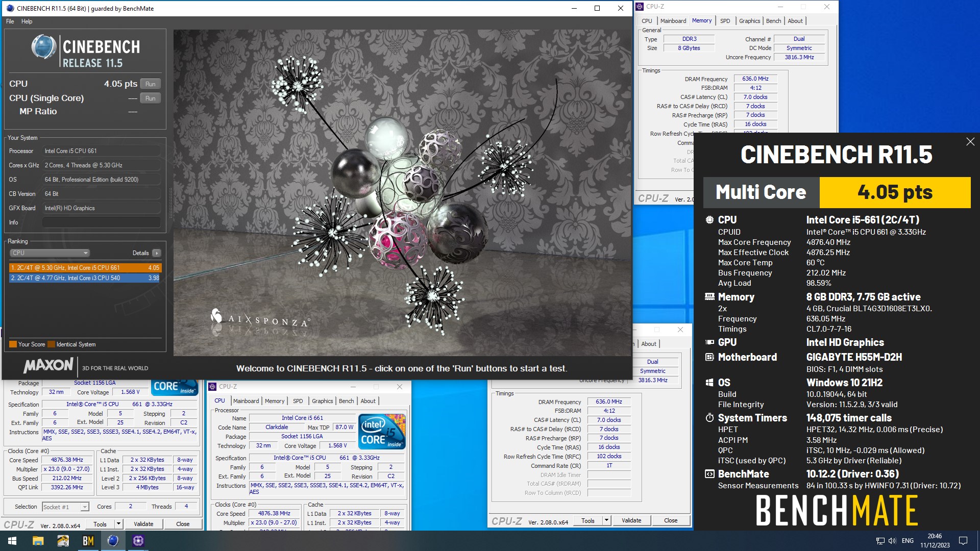Open the Help menu in Cinebench
The height and width of the screenshot is (551, 980).
click(x=27, y=21)
